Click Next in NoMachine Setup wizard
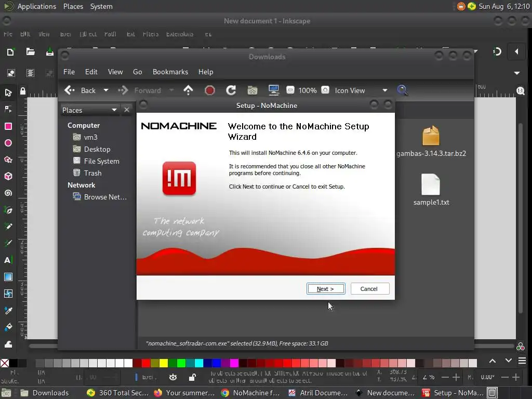Screen dimensions: 532x399 click(x=326, y=289)
